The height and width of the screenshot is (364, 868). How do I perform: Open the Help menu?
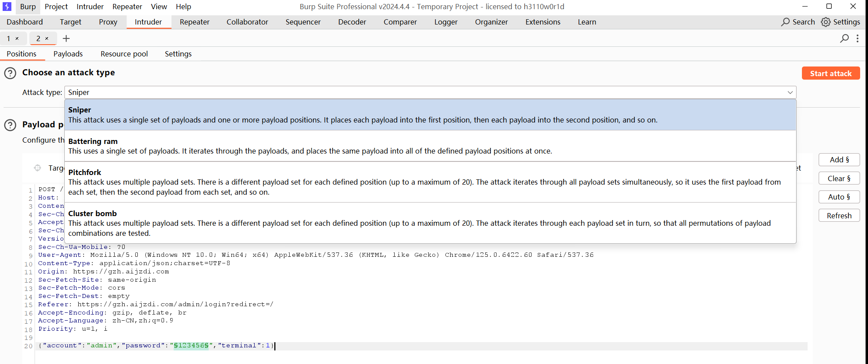click(x=183, y=7)
